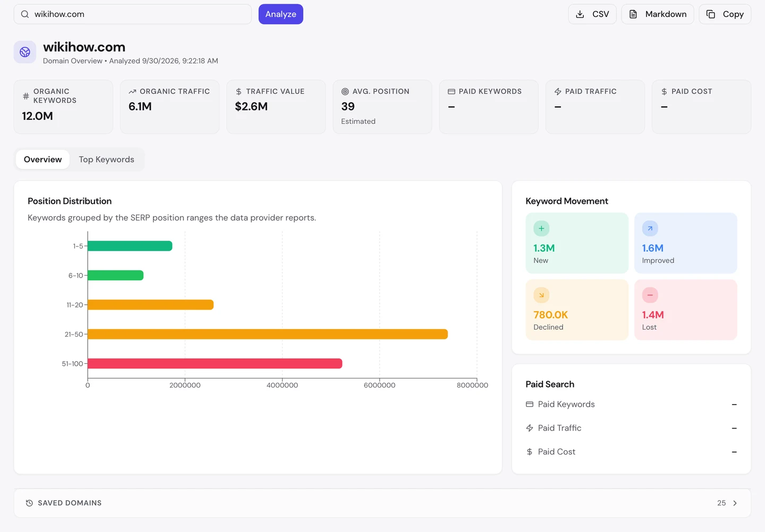Click the Paid Search panel's Paid Keywords icon
765x532 pixels.
[x=530, y=404]
